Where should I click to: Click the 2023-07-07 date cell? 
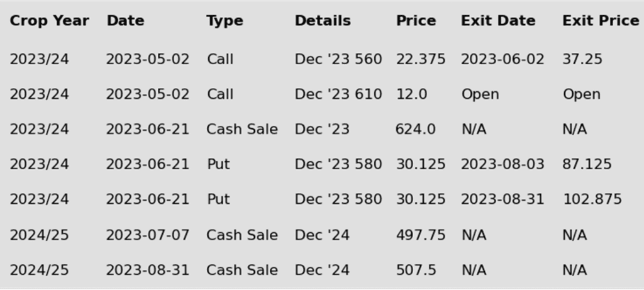148,235
